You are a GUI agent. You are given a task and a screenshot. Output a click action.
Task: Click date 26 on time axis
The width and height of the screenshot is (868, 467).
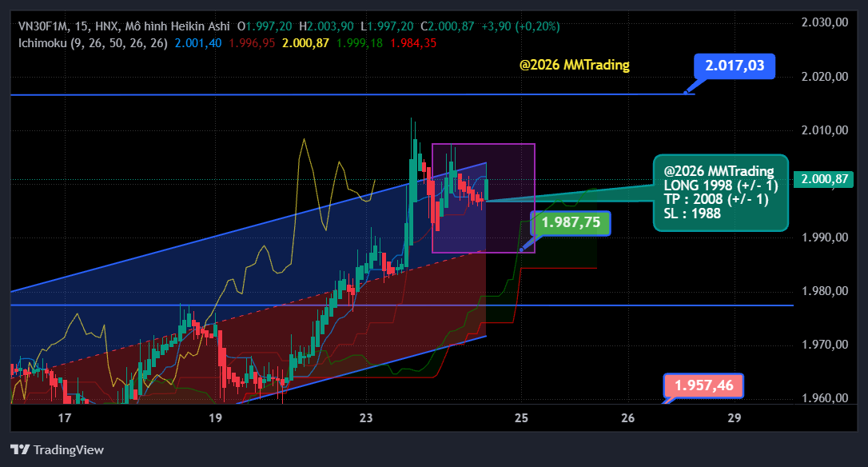[627, 417]
